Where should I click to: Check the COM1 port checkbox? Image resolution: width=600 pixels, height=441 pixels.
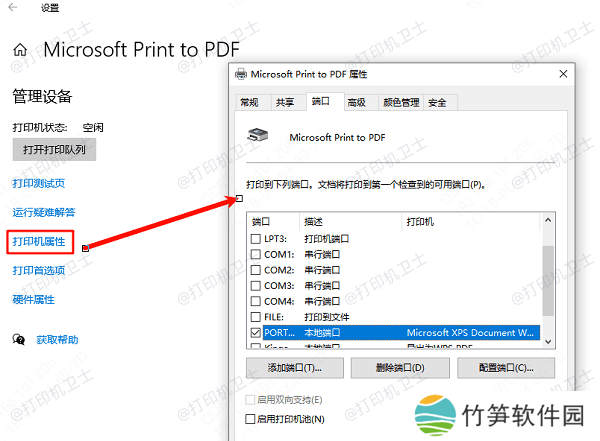(255, 255)
